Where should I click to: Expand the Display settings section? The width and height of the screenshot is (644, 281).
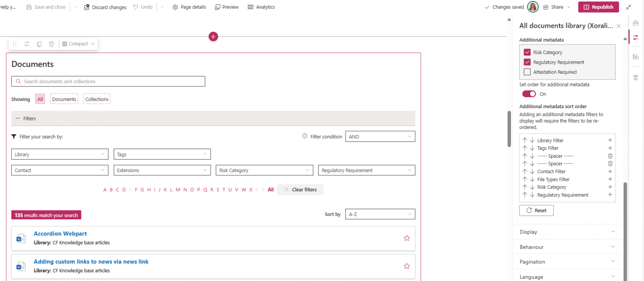(567, 232)
